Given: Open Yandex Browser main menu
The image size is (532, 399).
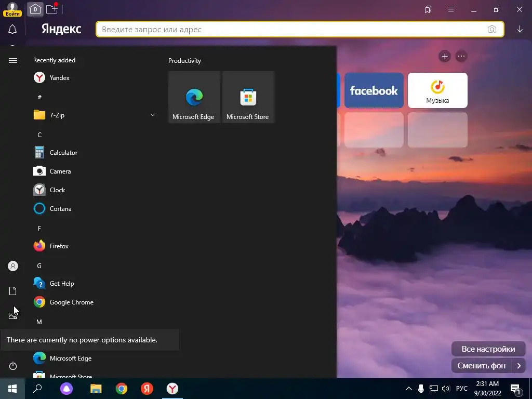Looking at the screenshot, I should (451, 9).
